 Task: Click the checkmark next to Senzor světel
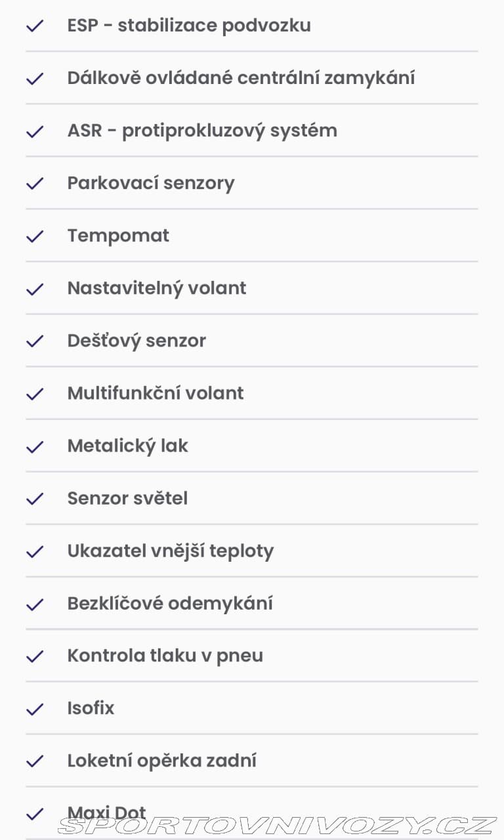coord(35,499)
